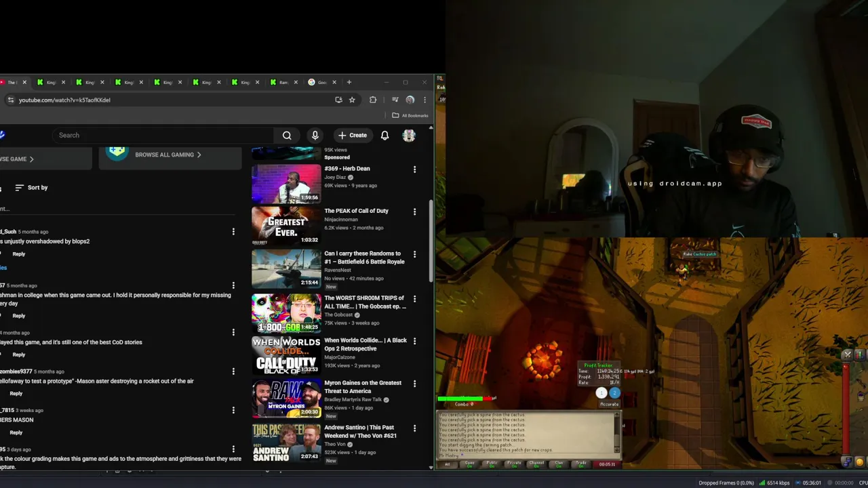This screenshot has width=868, height=488.
Task: Bookmark this page with the star icon
Action: (352, 100)
